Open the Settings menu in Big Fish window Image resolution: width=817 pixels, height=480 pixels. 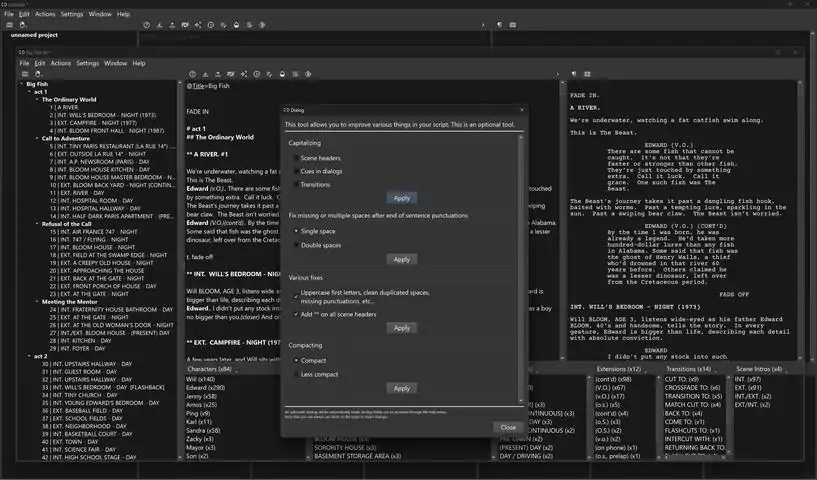coord(88,63)
